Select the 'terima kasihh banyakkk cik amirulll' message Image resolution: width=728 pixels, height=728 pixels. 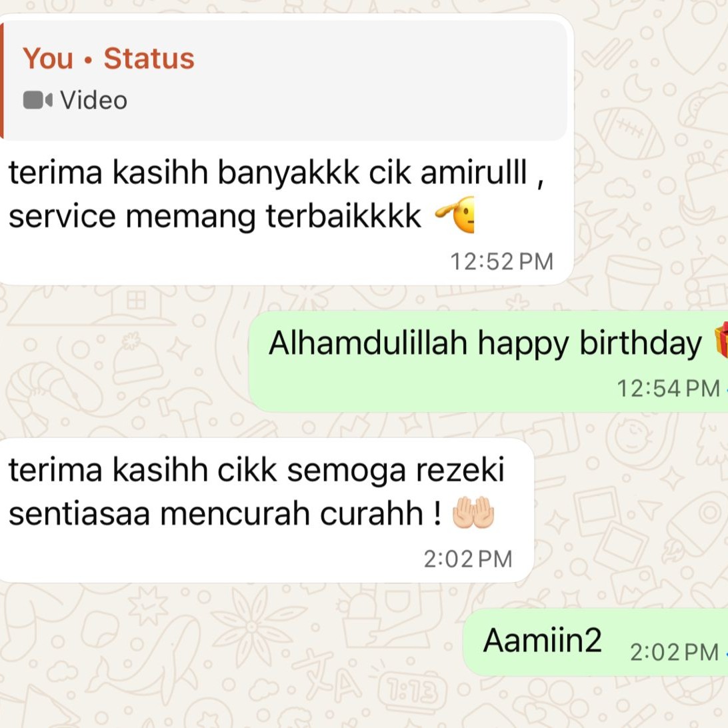point(287,149)
